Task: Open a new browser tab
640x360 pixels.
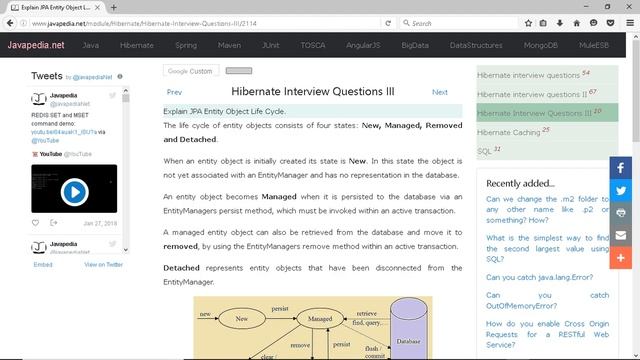Action: click(x=114, y=7)
